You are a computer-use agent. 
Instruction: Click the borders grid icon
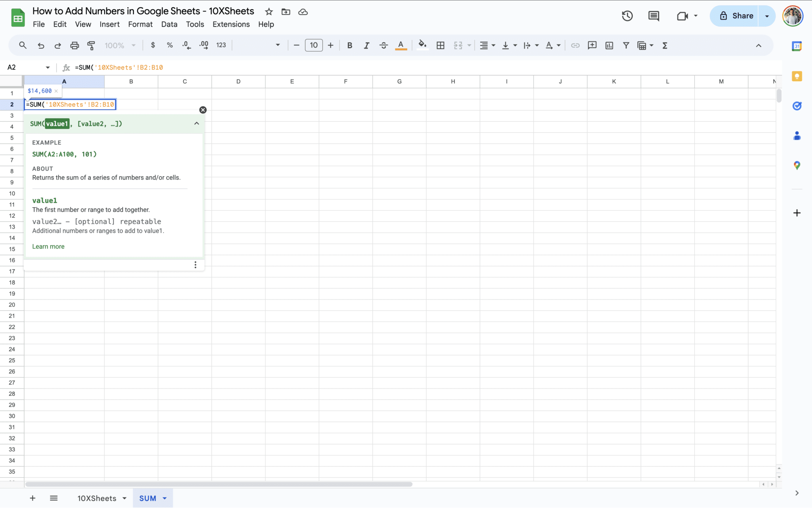pos(440,45)
